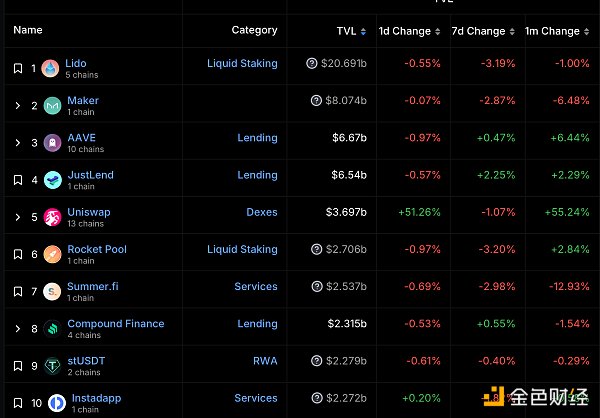600x418 pixels.
Task: Open the Compound Finance protocol link
Action: click(115, 324)
